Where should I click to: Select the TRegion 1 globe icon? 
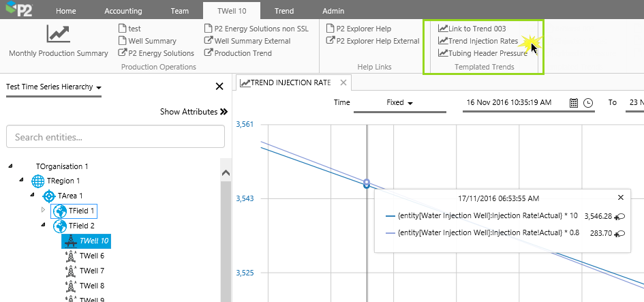point(38,181)
